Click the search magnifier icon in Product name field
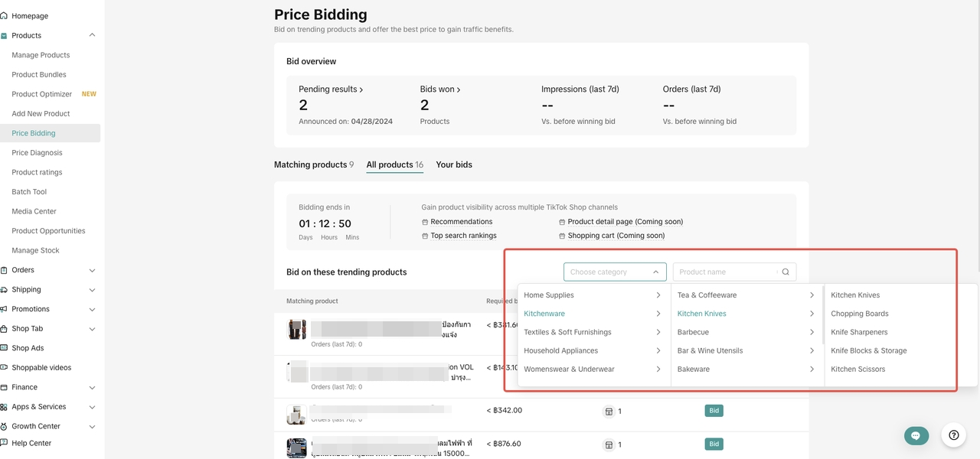Image resolution: width=980 pixels, height=459 pixels. coord(785,272)
